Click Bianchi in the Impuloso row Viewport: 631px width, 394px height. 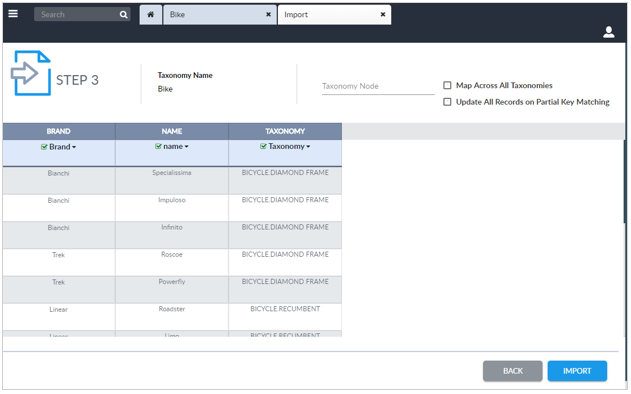(58, 200)
